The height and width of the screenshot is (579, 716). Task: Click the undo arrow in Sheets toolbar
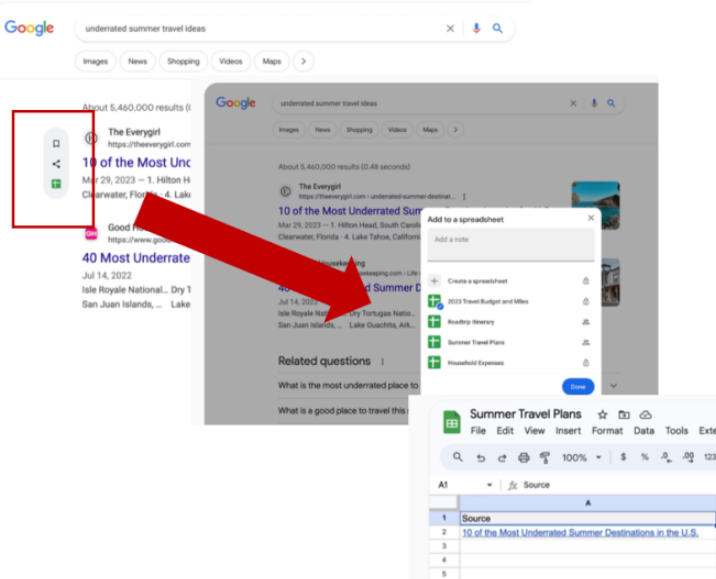480,458
